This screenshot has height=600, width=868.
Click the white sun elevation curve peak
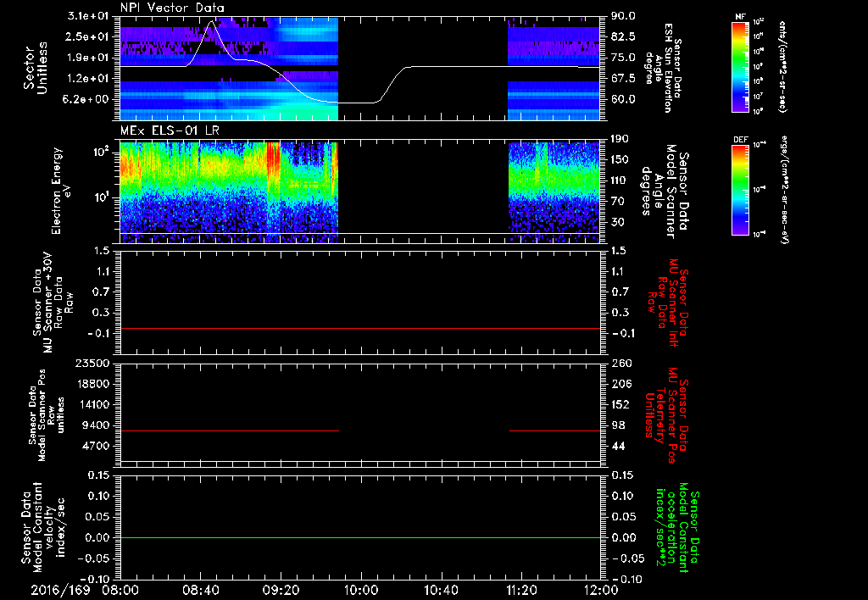pos(211,21)
